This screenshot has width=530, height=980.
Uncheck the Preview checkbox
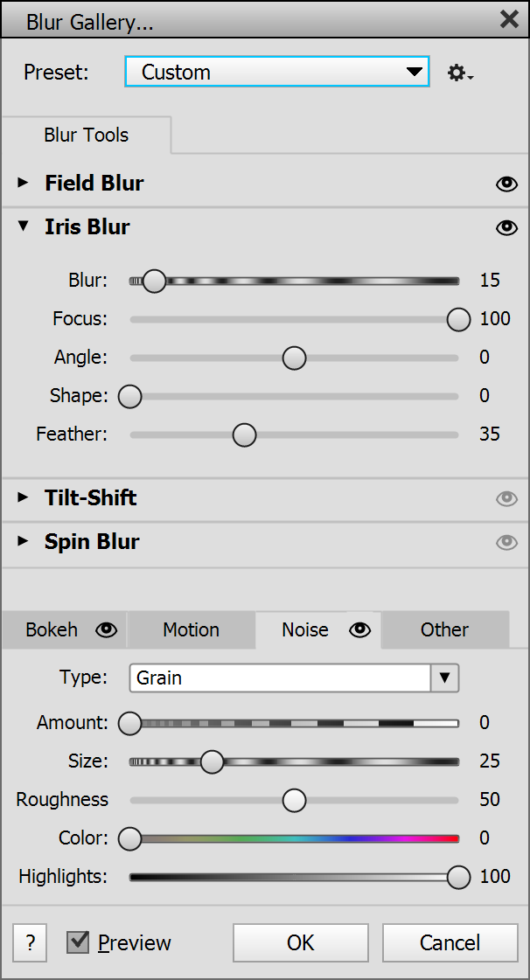(79, 942)
